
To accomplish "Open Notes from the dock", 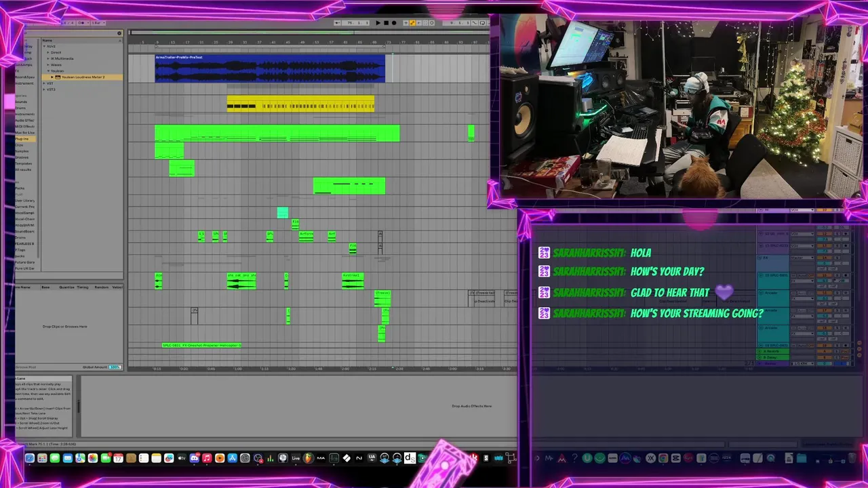I will coord(156,458).
